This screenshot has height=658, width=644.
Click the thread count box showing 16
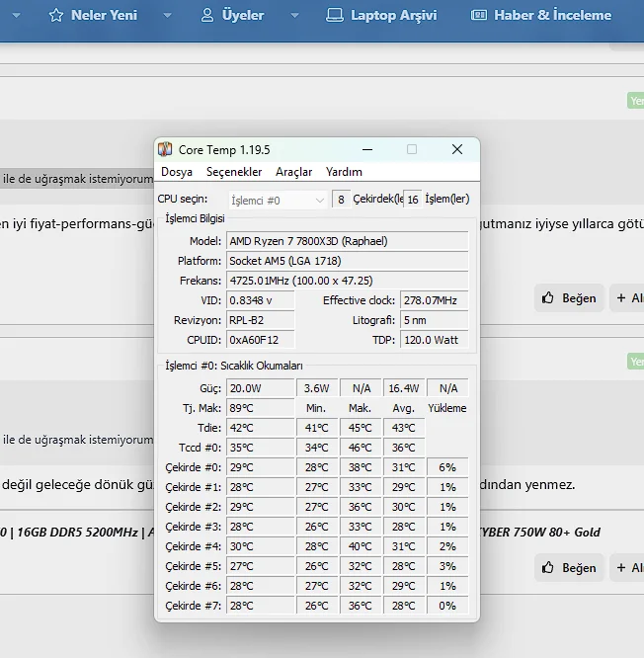click(x=413, y=200)
